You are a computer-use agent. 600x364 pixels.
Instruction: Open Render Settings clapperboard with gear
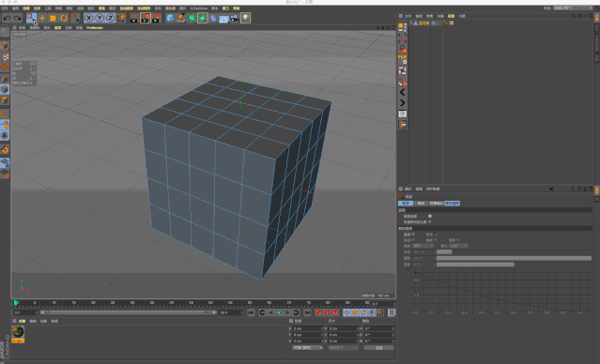point(156,18)
